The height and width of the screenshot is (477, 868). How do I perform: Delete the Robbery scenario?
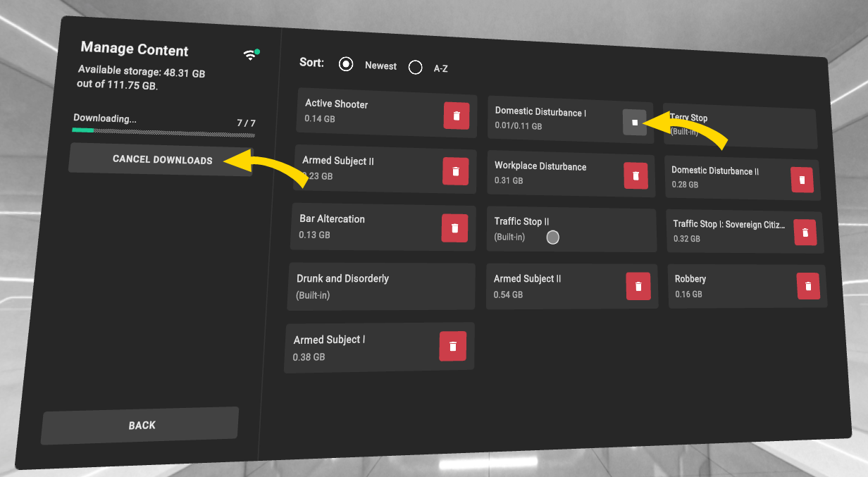(808, 286)
